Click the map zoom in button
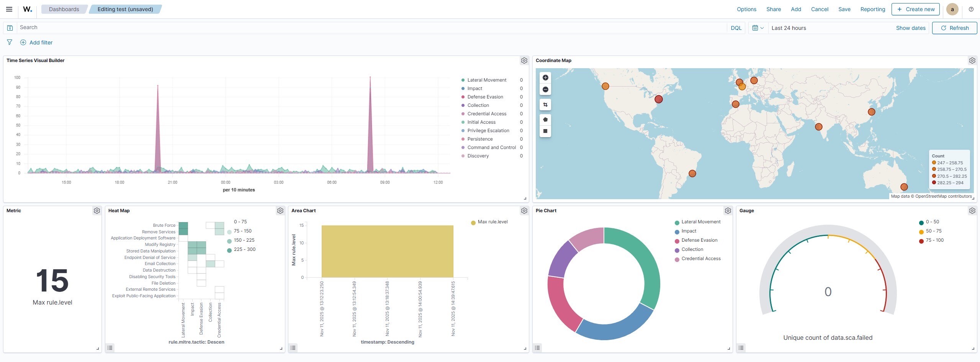 [545, 78]
